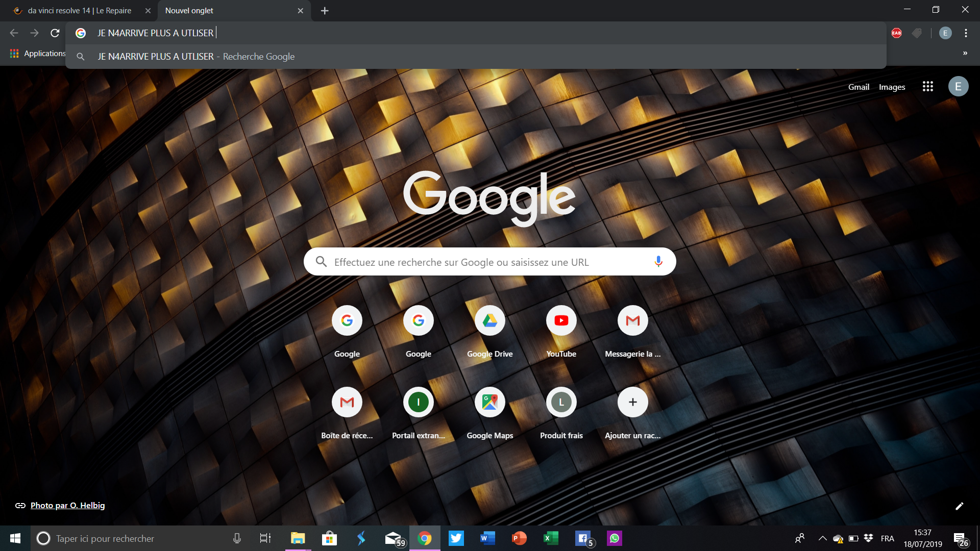Open the EAB extension icon

click(896, 33)
